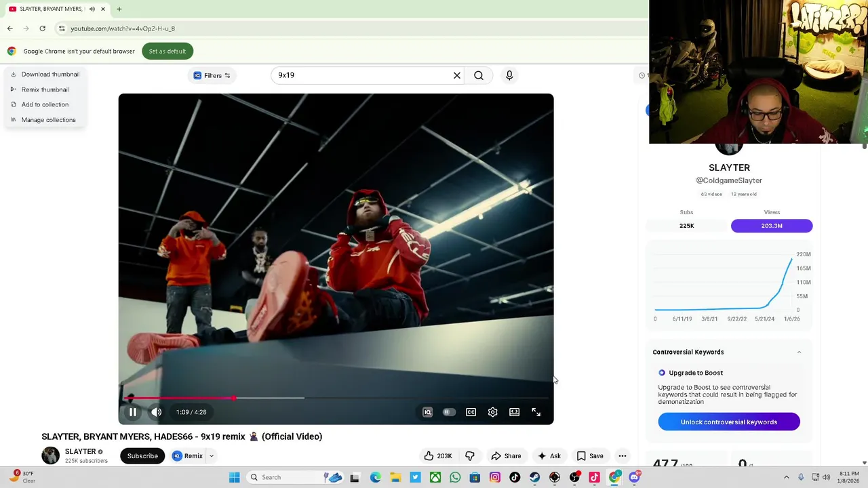Reload the page

[42, 28]
